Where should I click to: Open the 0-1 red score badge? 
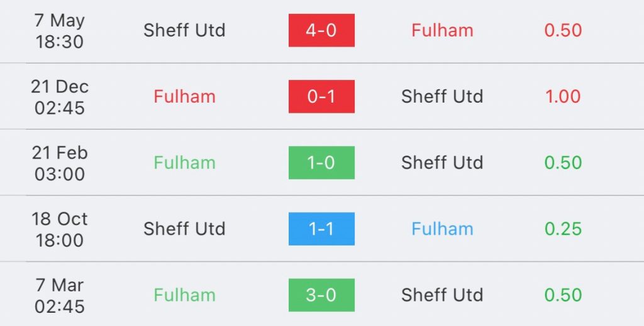321,97
